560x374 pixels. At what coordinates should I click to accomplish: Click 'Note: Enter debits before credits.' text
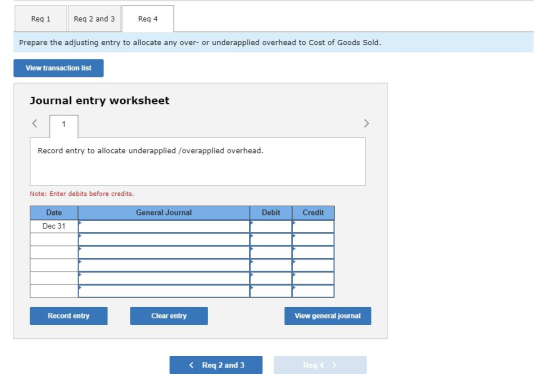tap(82, 194)
